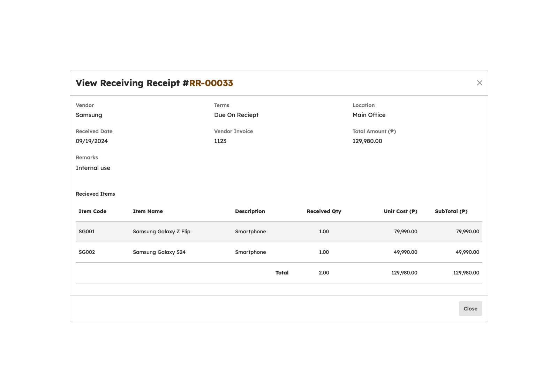Click received qty 1.00 in SG002 row

tap(324, 252)
